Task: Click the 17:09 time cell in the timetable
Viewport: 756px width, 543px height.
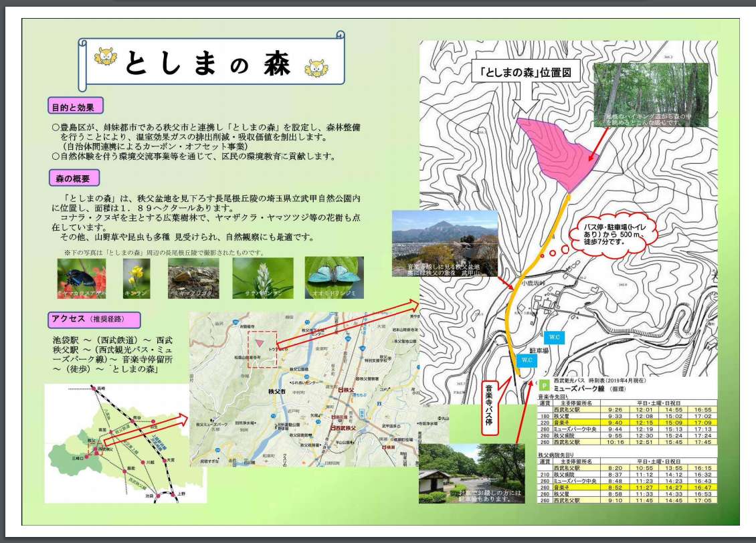Action: (703, 423)
